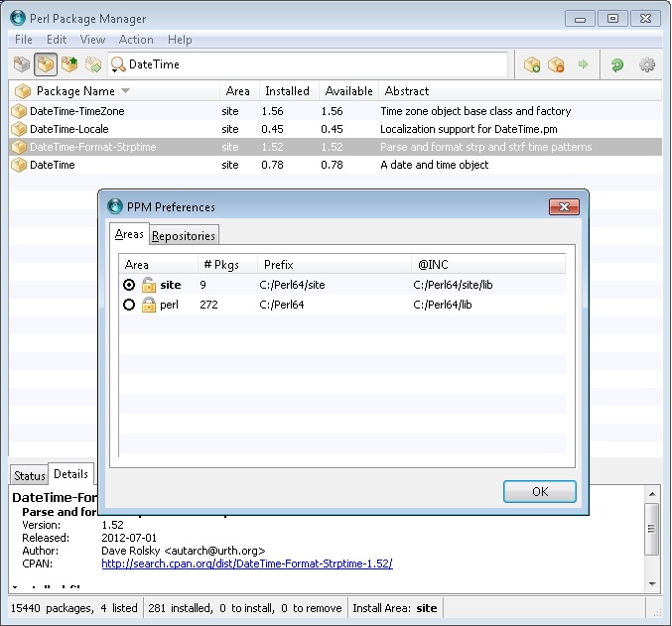Sort by Area column header
Image resolution: width=672 pixels, height=626 pixels.
(238, 91)
